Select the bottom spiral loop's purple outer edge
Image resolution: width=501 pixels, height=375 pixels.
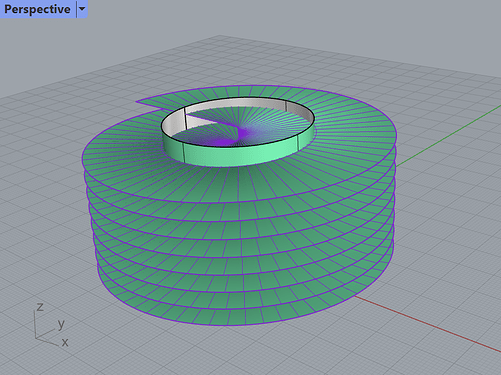233,323
